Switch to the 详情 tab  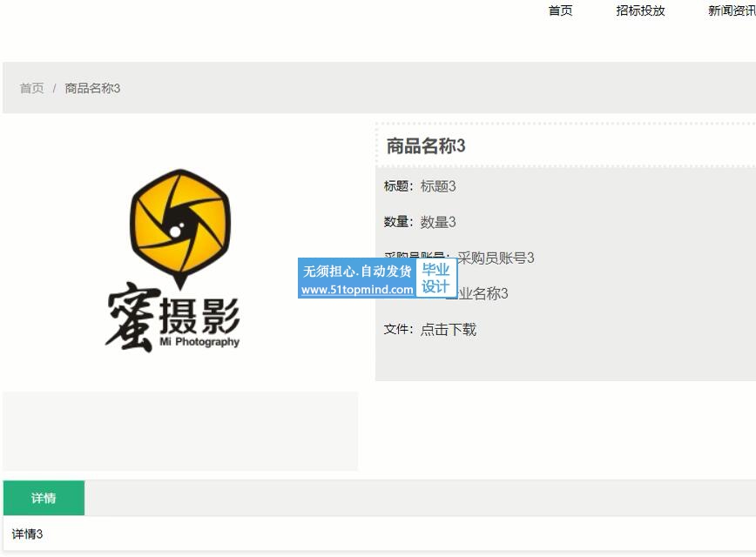pyautogui.click(x=44, y=498)
